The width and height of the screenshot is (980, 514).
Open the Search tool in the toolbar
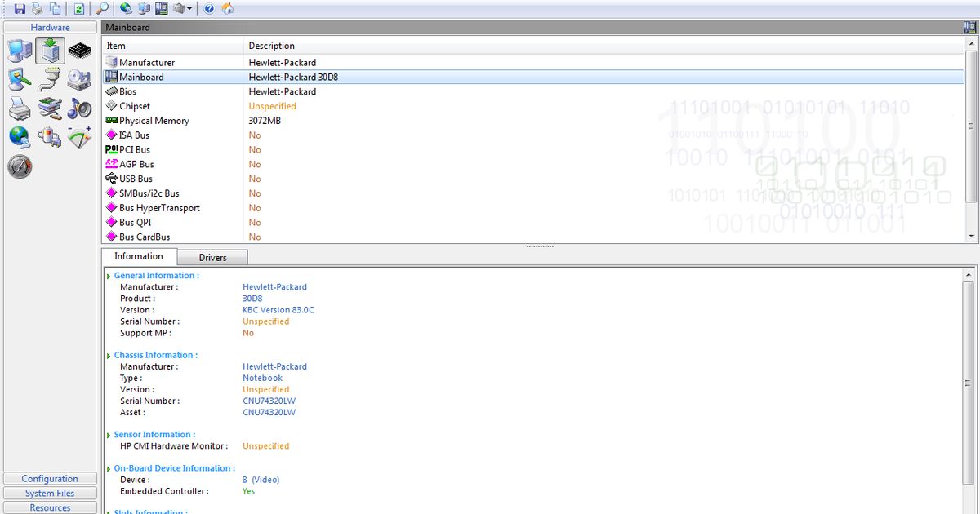(x=103, y=8)
